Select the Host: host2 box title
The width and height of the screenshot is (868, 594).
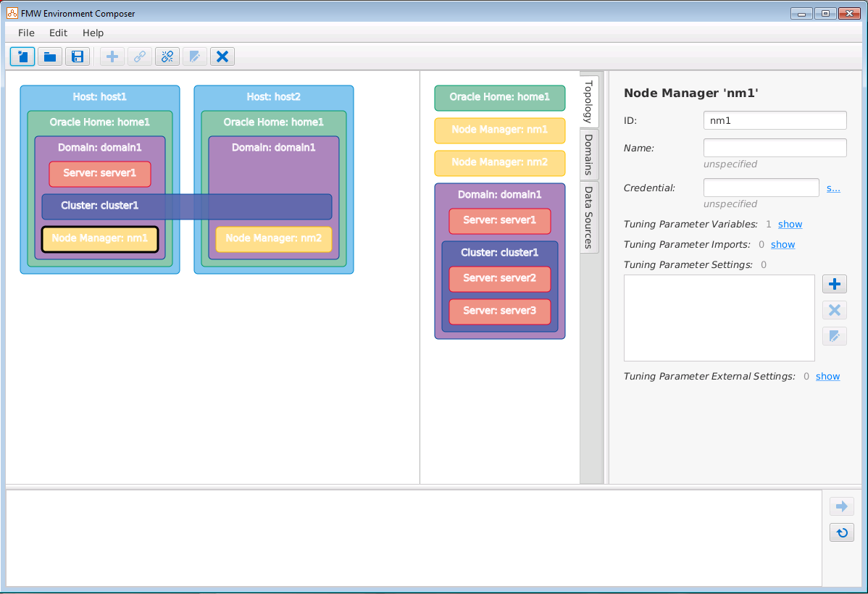(273, 97)
